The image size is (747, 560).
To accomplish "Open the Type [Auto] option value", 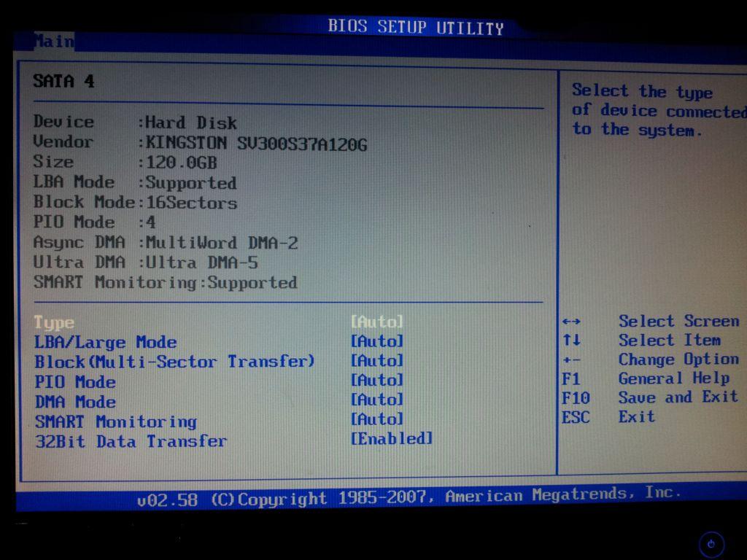I will pyautogui.click(x=377, y=322).
